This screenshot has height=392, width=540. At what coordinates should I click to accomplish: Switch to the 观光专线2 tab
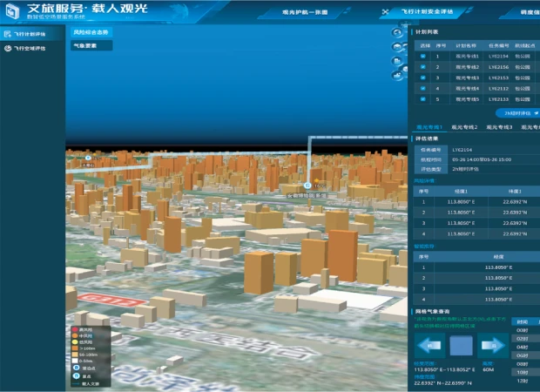463,127
